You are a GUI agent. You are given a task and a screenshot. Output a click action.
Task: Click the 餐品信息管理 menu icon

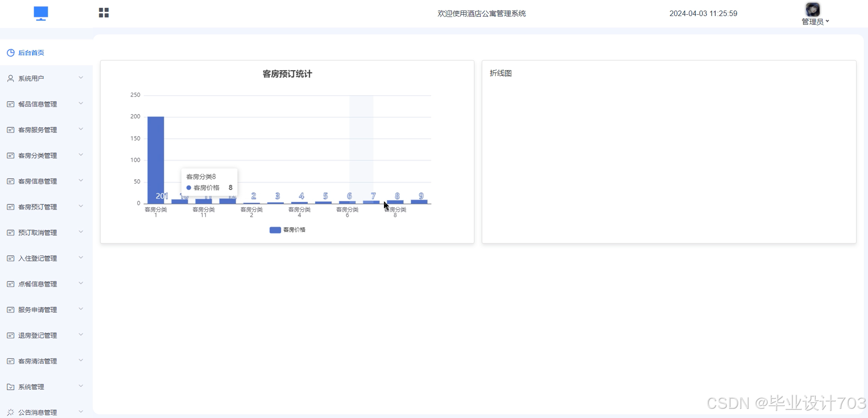click(11, 104)
